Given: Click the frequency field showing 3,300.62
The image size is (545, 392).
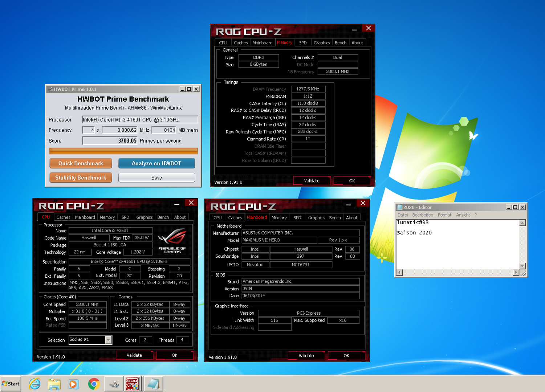Looking at the screenshot, I should tap(120, 130).
